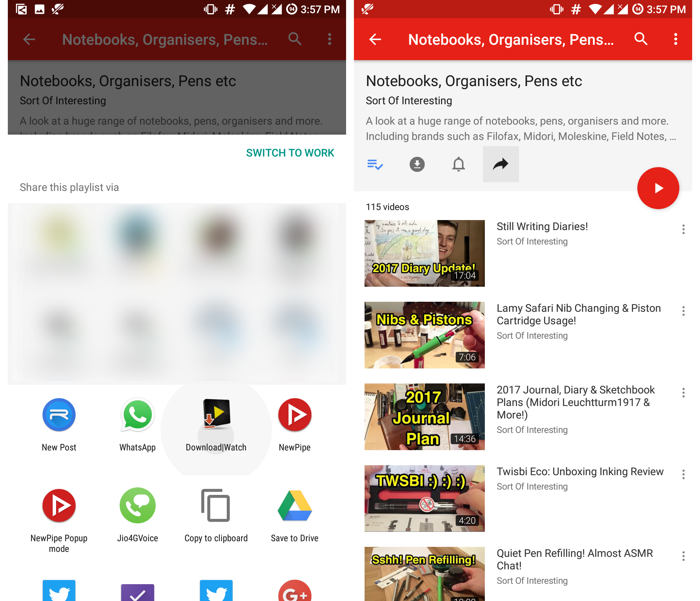Select the playlist save icon with checkmark

375,165
